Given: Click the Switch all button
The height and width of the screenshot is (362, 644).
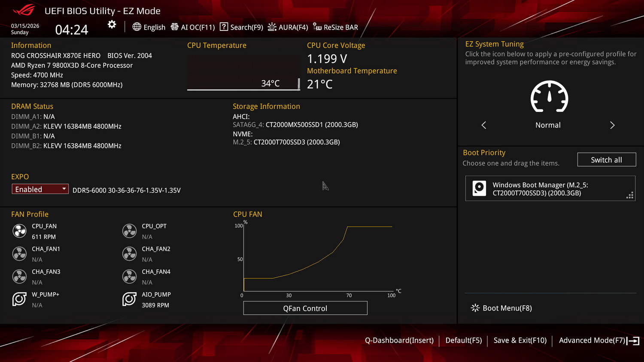Looking at the screenshot, I should (606, 160).
